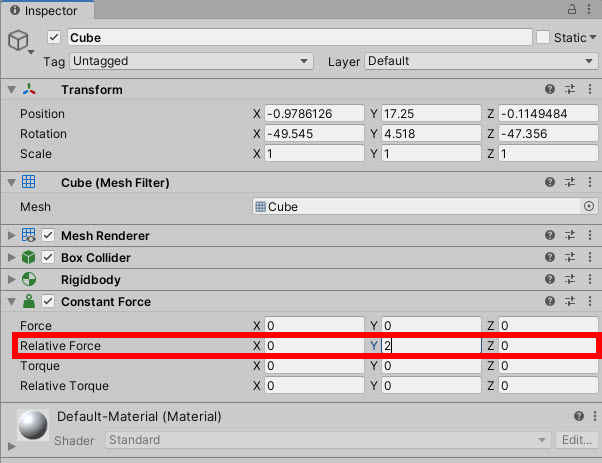602x463 pixels.
Task: Toggle the Cube active checkbox
Action: 54,37
